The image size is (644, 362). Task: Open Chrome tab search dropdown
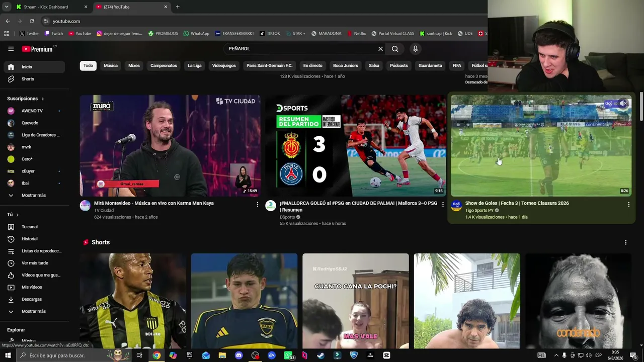pyautogui.click(x=6, y=7)
